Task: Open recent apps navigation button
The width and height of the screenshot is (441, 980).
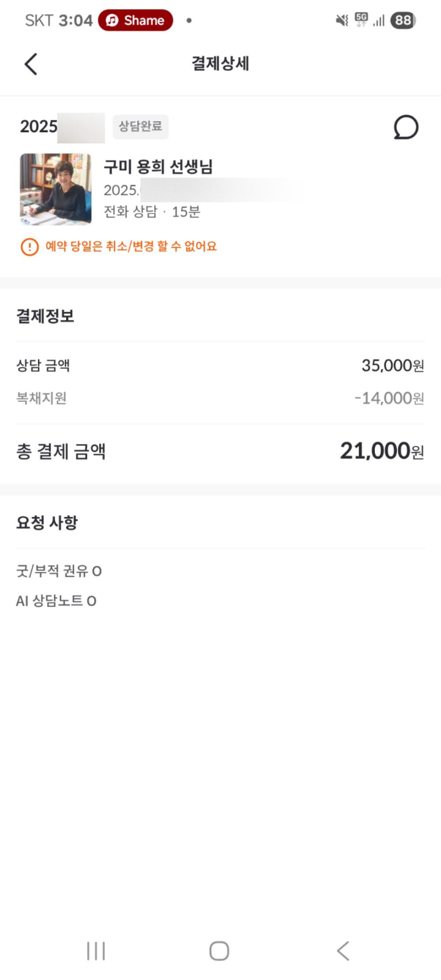Action: [x=96, y=950]
